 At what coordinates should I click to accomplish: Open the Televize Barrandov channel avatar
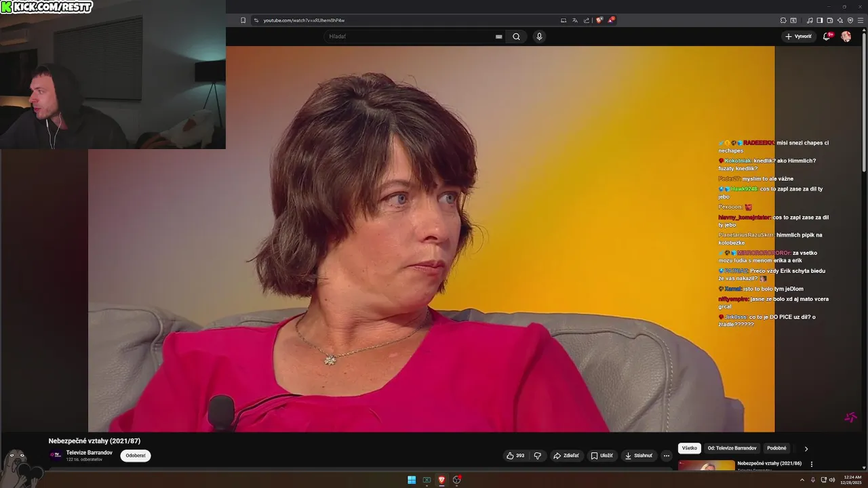pos(56,455)
